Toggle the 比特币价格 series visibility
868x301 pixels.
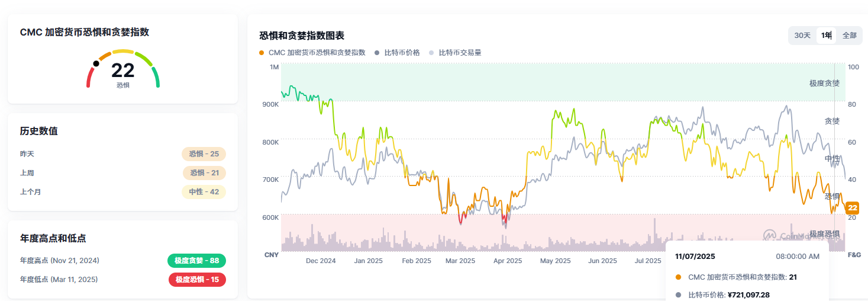pyautogui.click(x=402, y=53)
